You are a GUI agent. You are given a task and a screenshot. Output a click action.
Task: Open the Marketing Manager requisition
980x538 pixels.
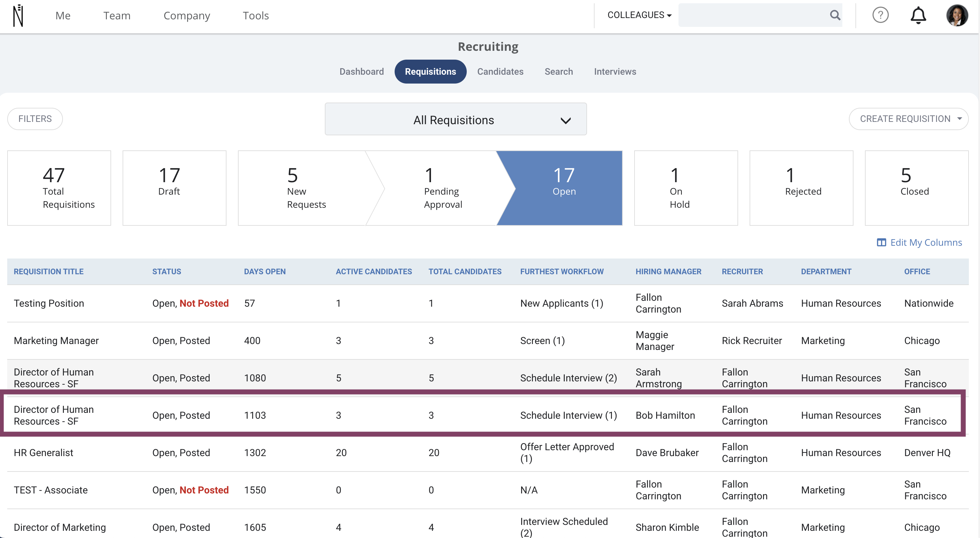pos(56,341)
